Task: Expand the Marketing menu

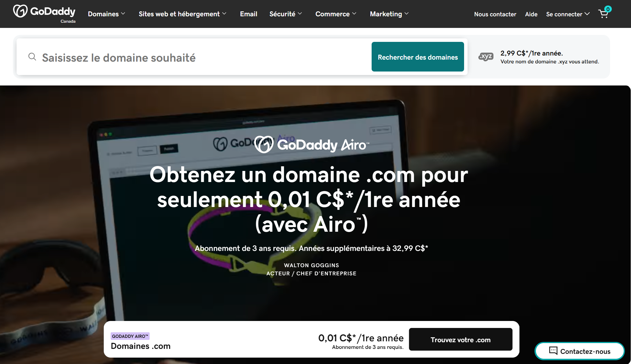Action: click(x=389, y=14)
